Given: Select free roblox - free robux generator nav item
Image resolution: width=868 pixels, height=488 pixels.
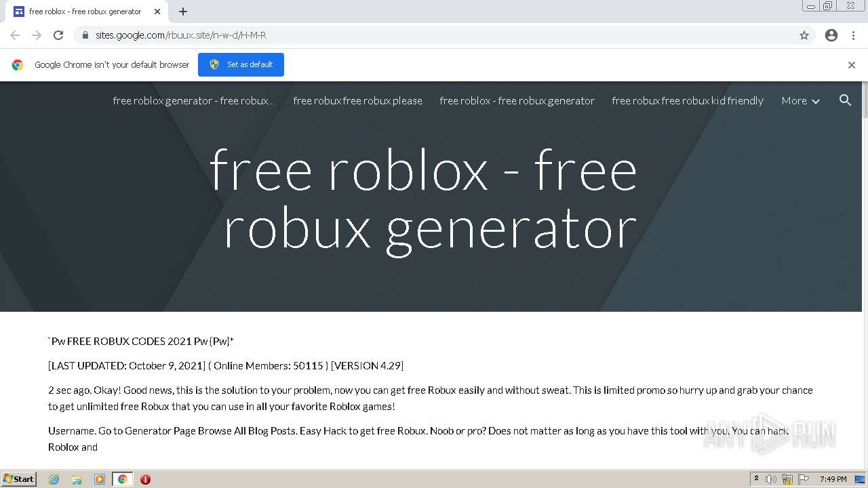Looking at the screenshot, I should [517, 100].
